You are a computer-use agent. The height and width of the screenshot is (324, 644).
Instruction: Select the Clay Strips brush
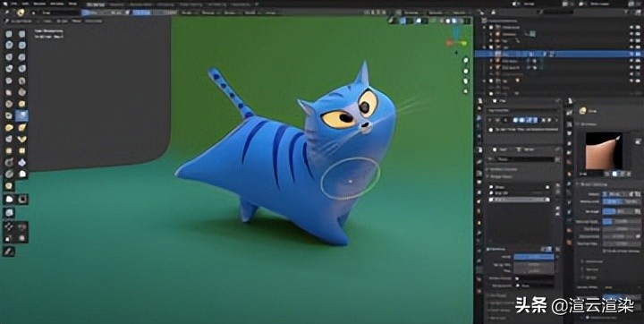tap(21, 46)
